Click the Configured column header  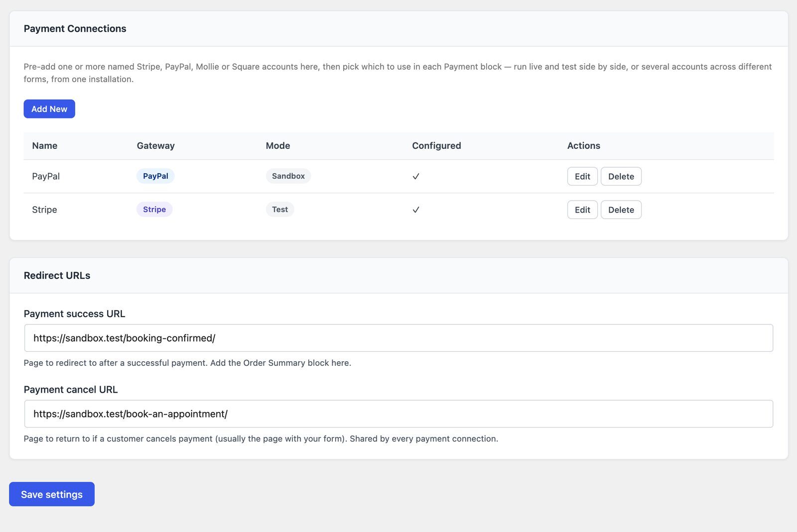(x=437, y=146)
